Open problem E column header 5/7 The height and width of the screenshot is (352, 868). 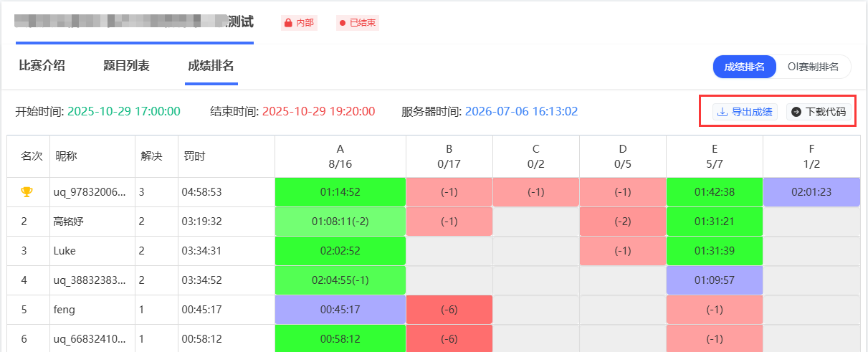coord(715,156)
